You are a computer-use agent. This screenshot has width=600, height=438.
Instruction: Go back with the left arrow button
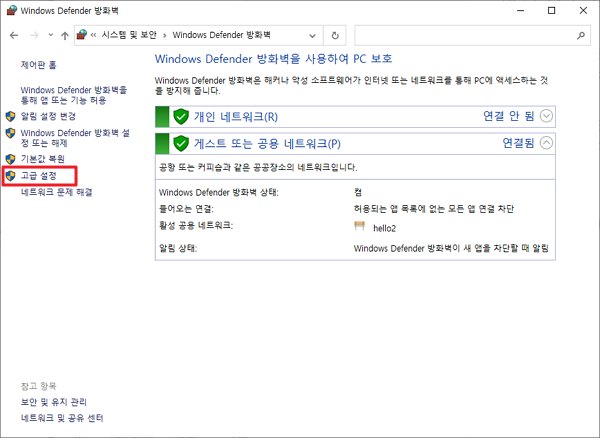click(14, 36)
